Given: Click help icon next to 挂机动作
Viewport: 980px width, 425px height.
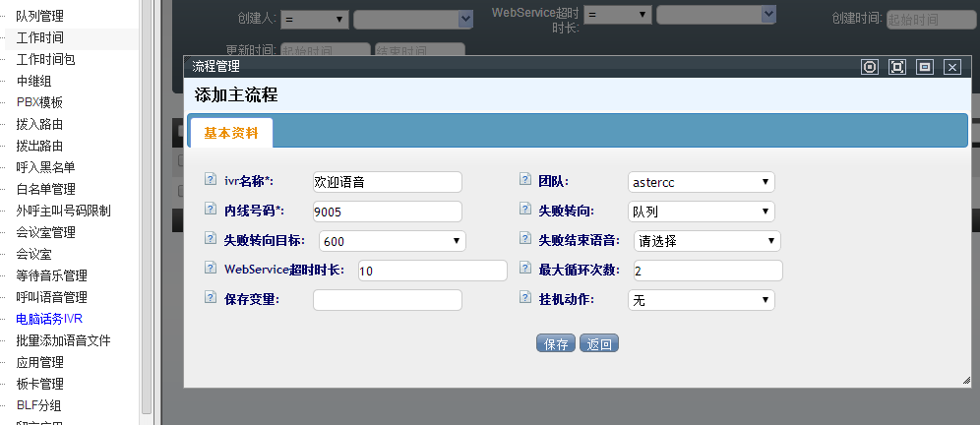Looking at the screenshot, I should point(525,298).
